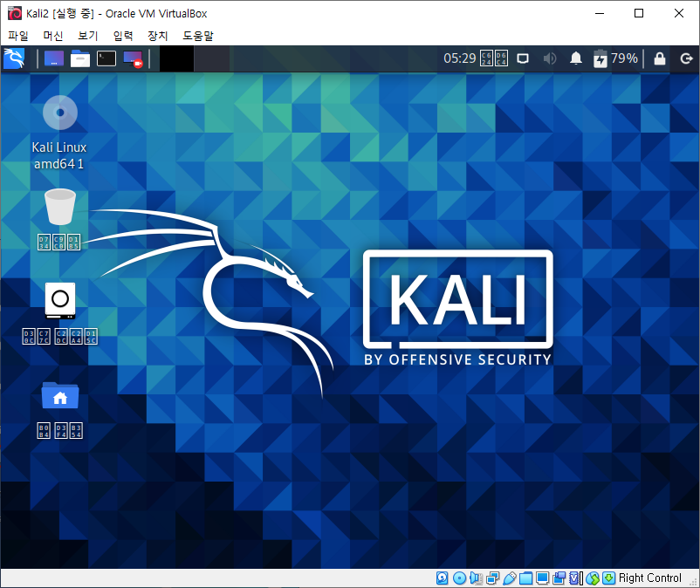The width and height of the screenshot is (700, 588).
Task: Click the log out icon in the panel
Action: tap(686, 58)
